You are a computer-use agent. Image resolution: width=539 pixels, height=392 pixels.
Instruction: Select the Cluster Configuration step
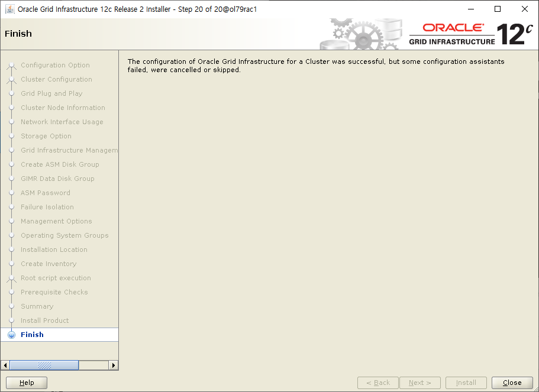point(56,79)
